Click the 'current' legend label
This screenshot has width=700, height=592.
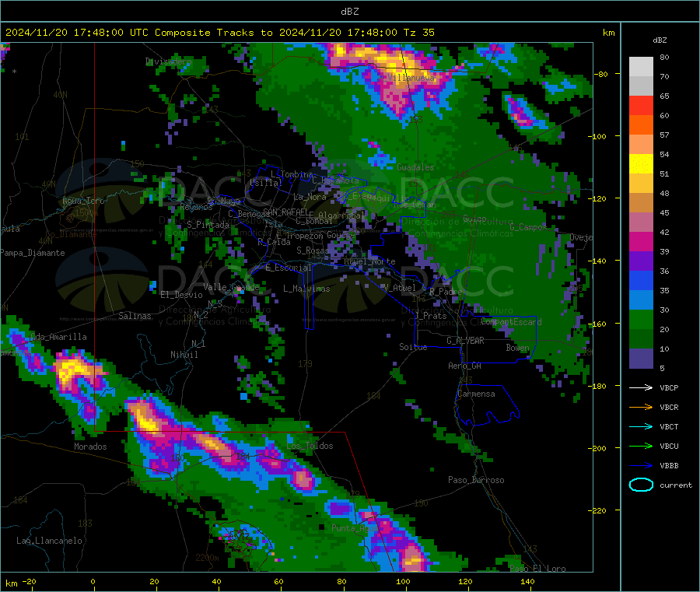pos(676,485)
